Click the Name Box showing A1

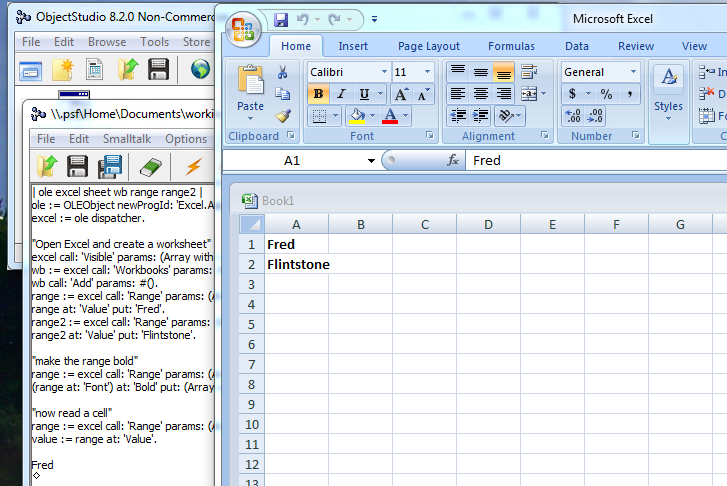(294, 160)
